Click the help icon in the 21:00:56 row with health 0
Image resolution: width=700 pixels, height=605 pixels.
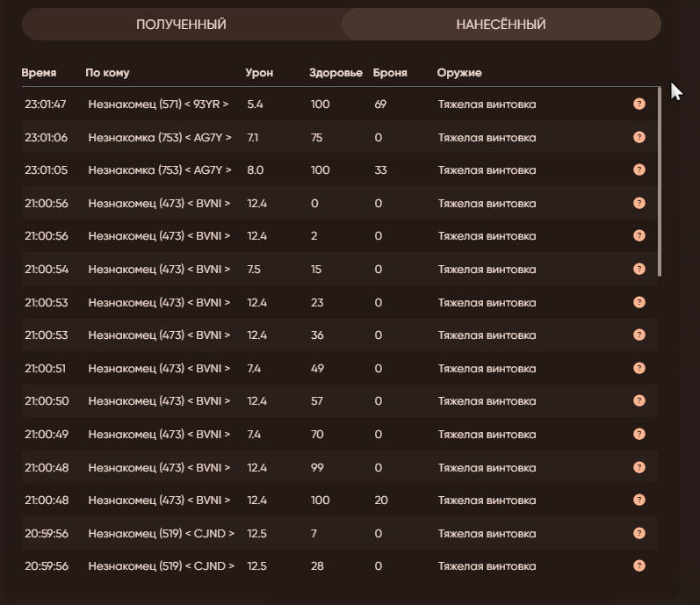[639, 203]
